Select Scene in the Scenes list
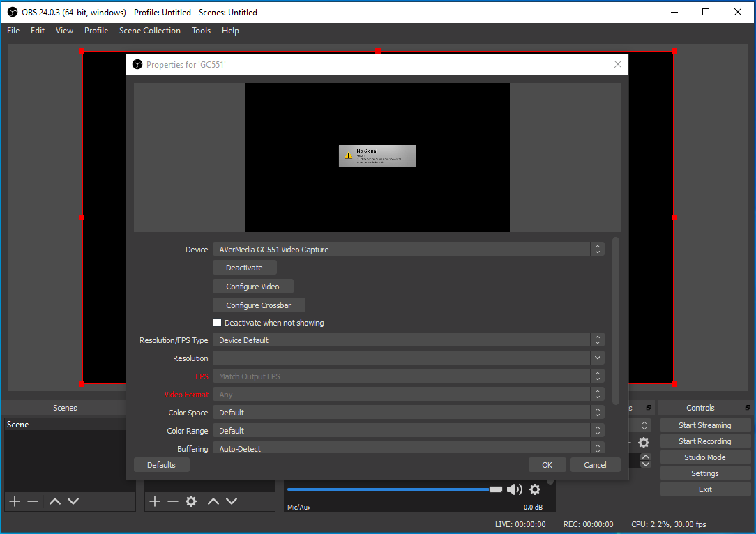The width and height of the screenshot is (756, 534). pyautogui.click(x=65, y=424)
